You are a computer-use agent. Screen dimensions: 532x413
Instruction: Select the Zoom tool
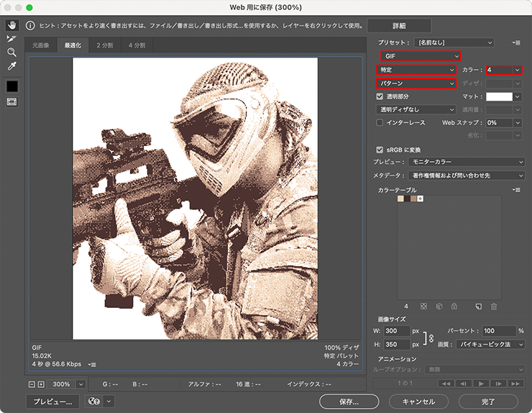tap(12, 53)
